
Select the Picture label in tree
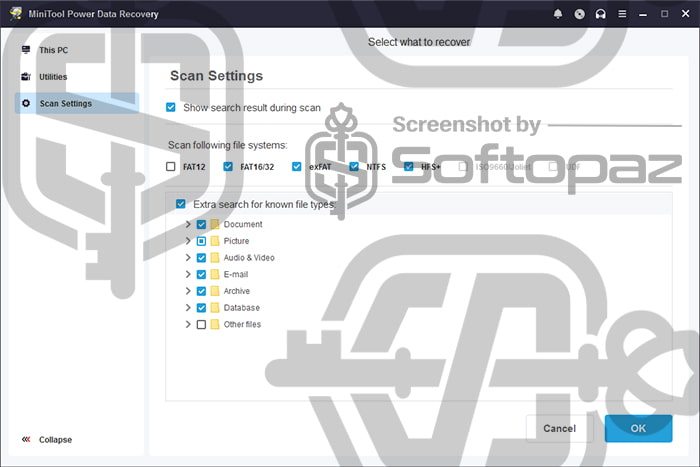click(236, 241)
